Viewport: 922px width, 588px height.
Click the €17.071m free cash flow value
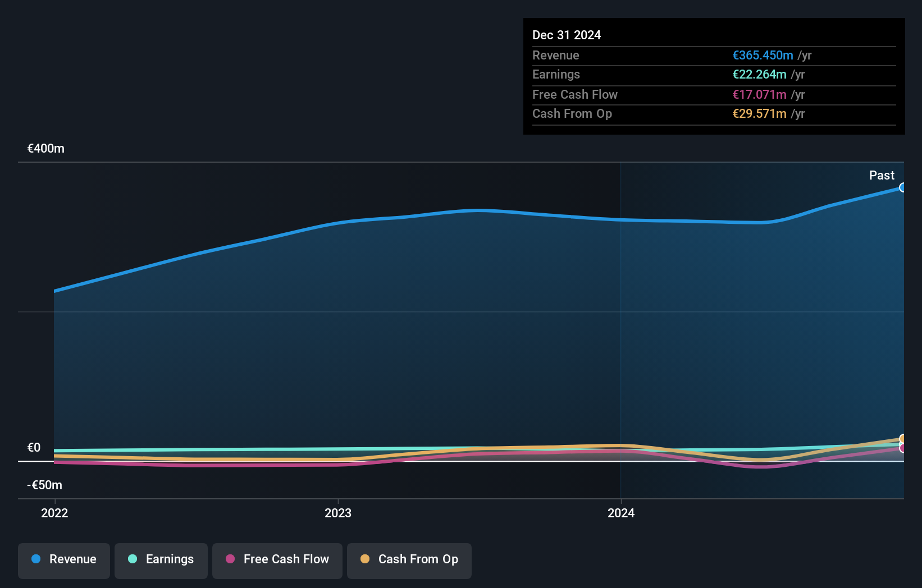click(759, 94)
